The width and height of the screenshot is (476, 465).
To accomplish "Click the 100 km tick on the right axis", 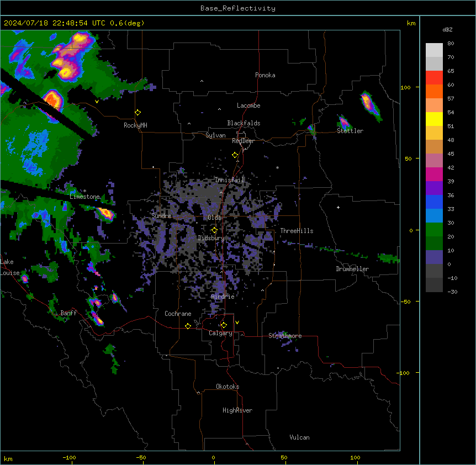I will (405, 87).
